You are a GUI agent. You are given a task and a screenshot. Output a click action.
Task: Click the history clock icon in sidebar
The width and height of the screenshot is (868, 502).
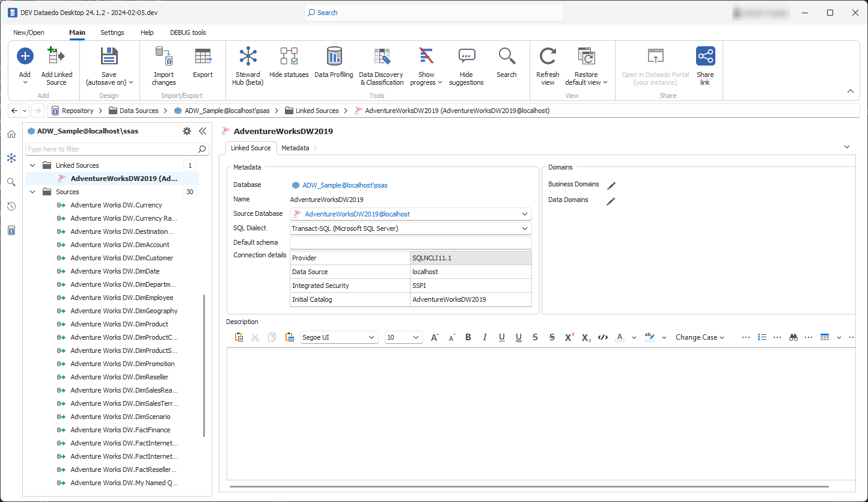[11, 206]
